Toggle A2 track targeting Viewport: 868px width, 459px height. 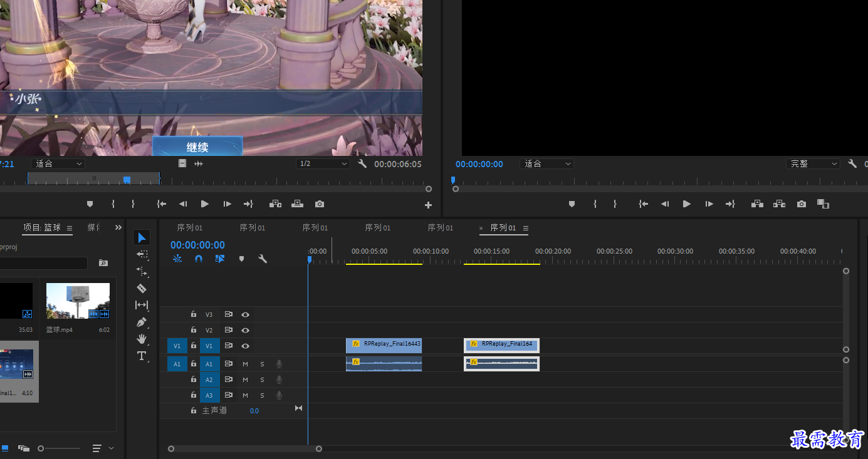click(209, 379)
